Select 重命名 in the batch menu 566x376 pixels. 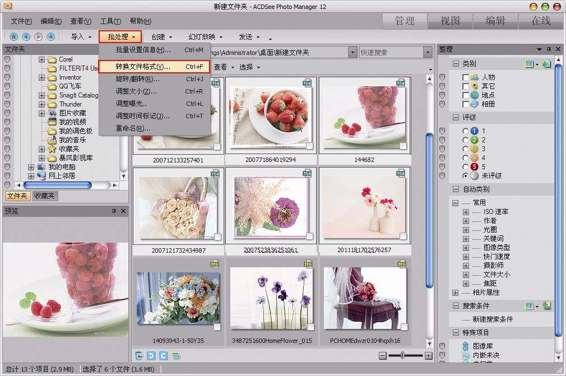(x=154, y=128)
